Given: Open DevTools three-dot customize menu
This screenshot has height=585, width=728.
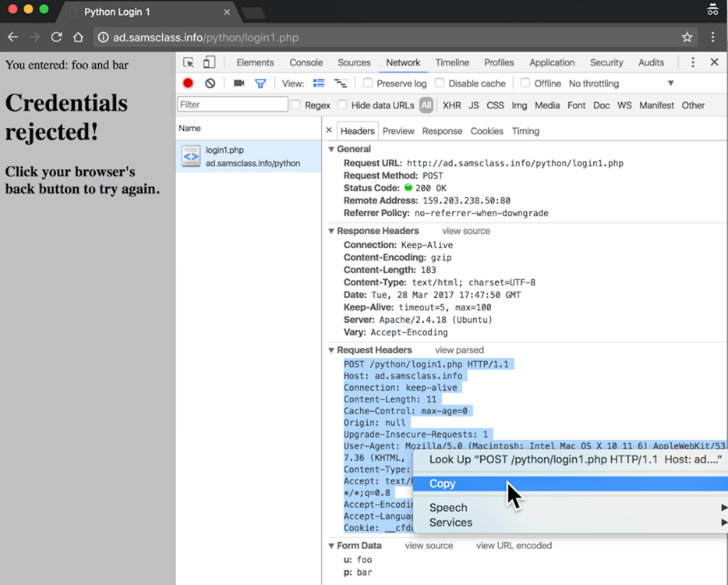Looking at the screenshot, I should tap(693, 62).
